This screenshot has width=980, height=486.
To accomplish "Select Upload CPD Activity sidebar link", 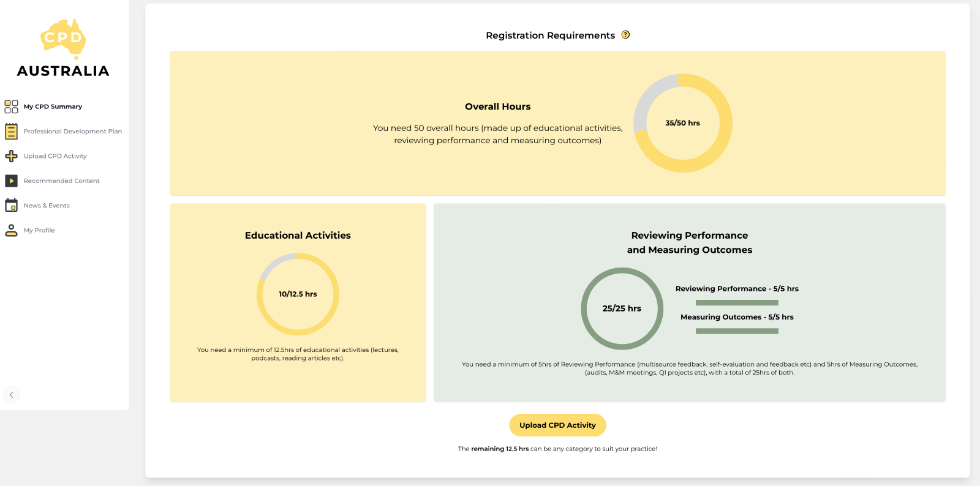I will [x=55, y=156].
